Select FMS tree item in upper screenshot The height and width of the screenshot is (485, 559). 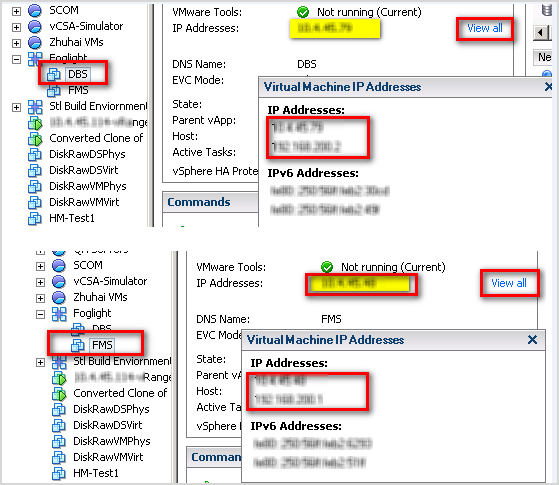point(78,91)
